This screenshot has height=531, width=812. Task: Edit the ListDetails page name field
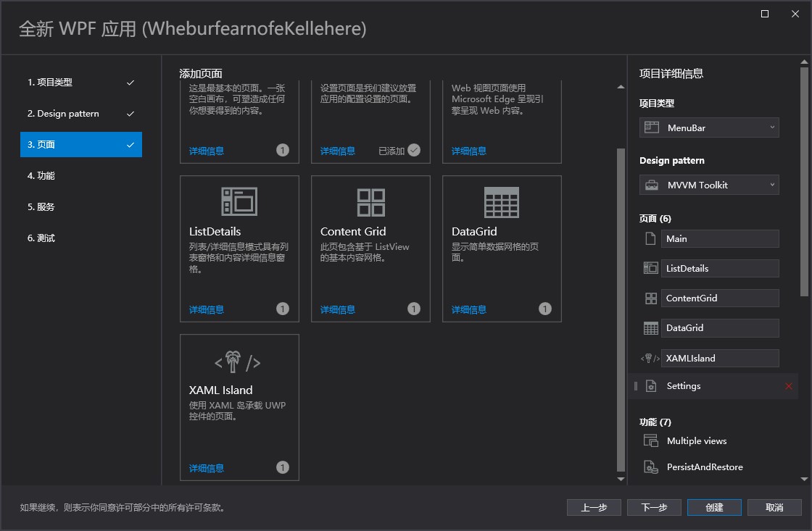720,268
